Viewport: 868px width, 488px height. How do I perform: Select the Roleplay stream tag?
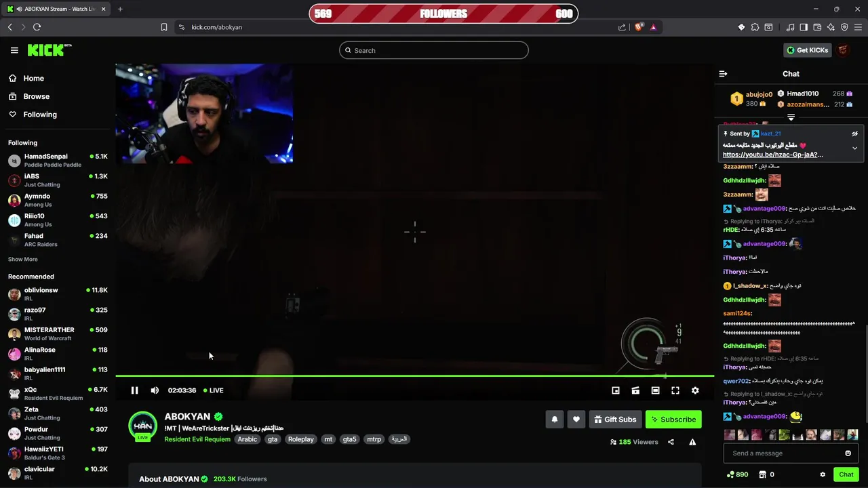coord(301,439)
